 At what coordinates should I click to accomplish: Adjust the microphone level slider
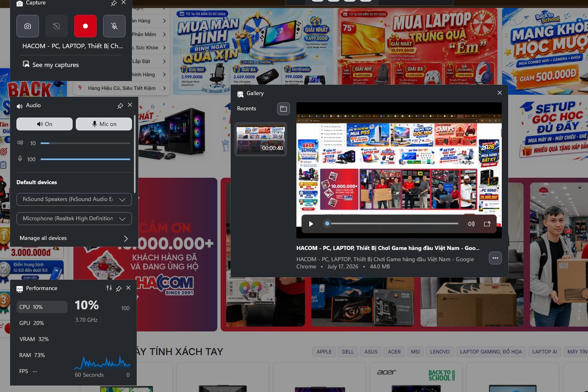(85, 159)
